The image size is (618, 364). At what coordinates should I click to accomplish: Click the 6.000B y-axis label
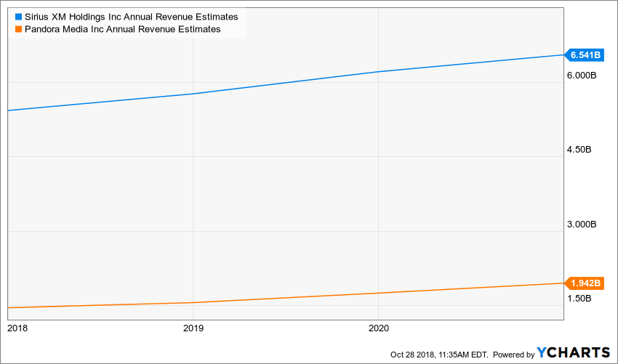coord(582,76)
